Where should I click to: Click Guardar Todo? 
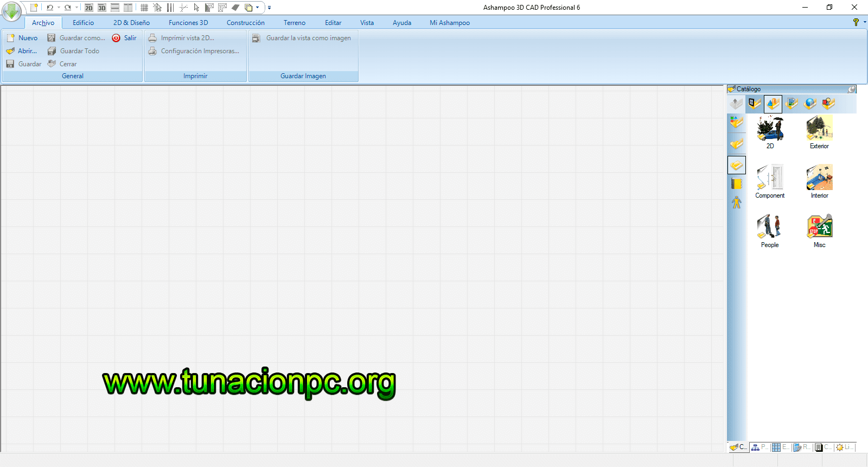coord(74,51)
